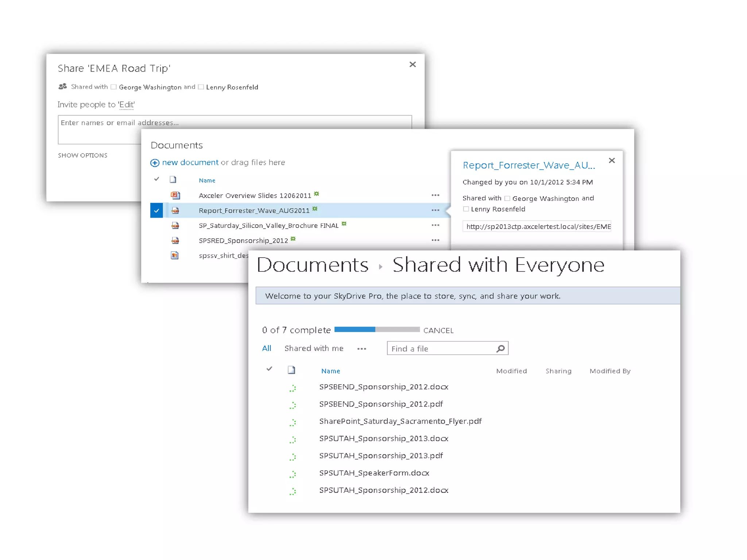
Task: Open ellipsis menu for SP_Saturday_Silicon_Valley_Brochure FINAL
Action: [x=435, y=225]
